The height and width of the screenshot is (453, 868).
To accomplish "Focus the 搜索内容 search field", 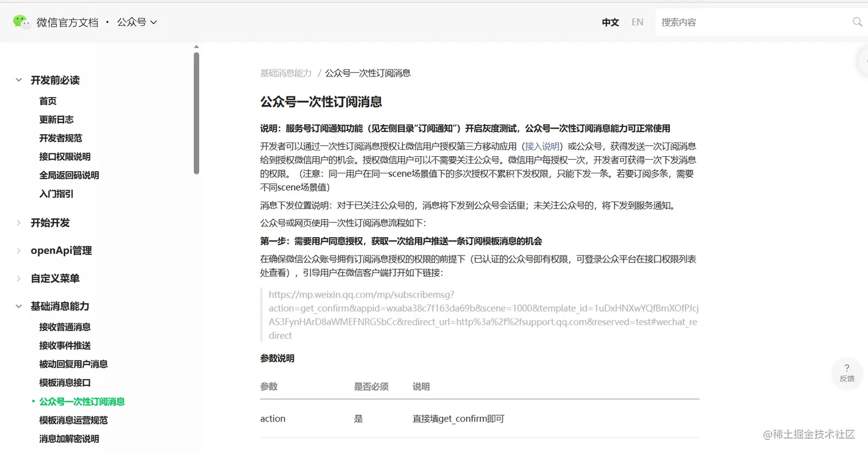I will [753, 22].
